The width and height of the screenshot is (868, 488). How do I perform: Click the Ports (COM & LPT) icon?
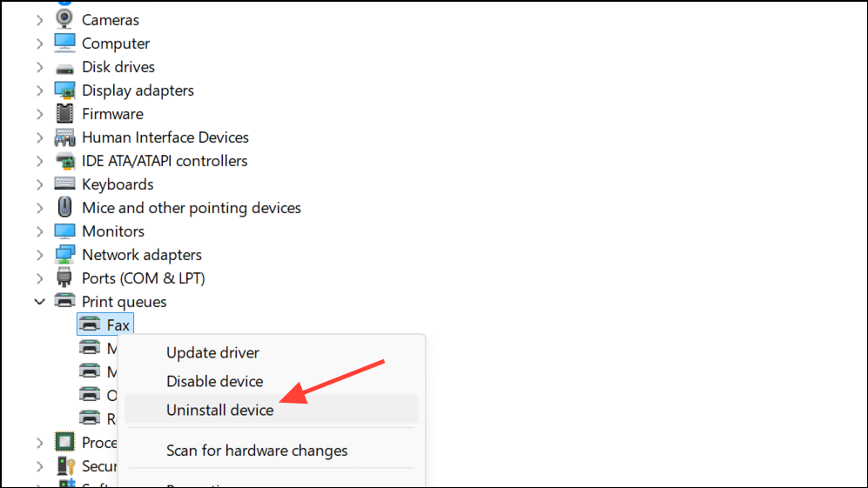point(64,278)
